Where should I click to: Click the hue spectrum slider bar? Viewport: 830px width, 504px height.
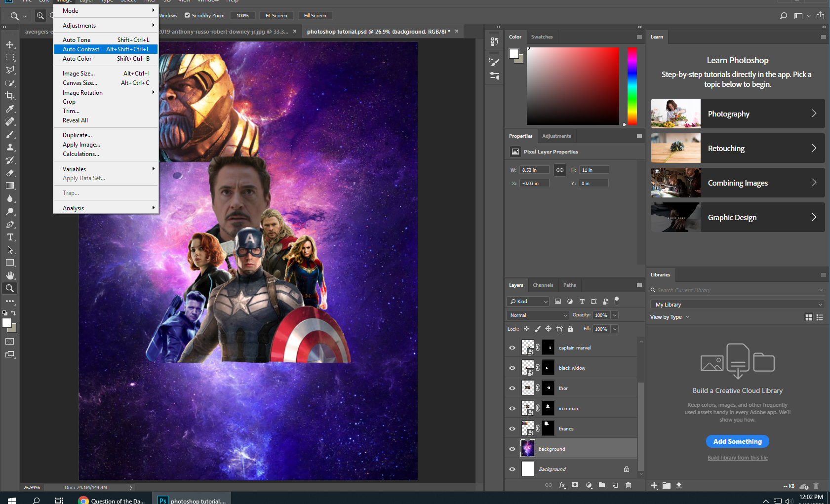632,86
